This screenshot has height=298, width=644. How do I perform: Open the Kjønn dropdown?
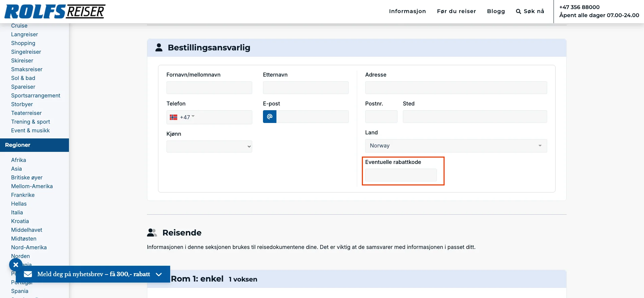[x=209, y=146]
